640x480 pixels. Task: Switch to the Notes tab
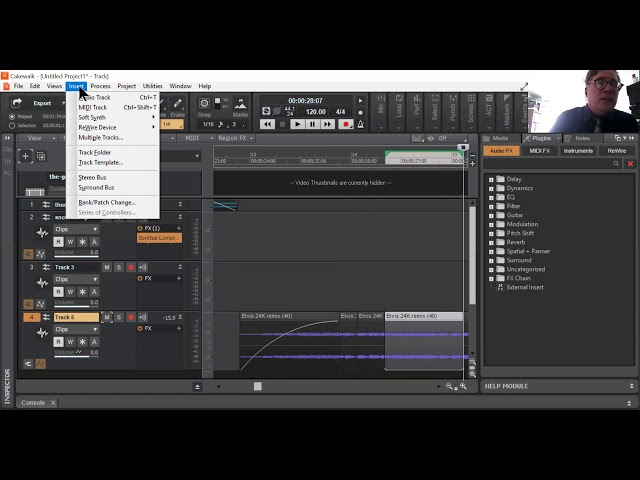[x=583, y=138]
